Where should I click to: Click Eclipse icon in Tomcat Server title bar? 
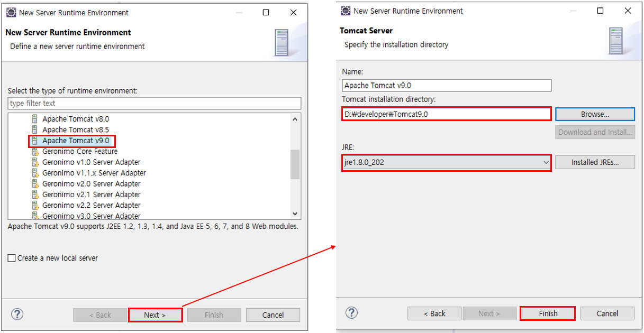[x=345, y=11]
